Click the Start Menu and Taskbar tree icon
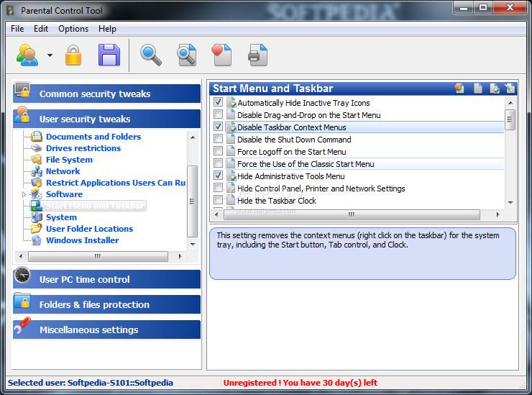 point(36,206)
